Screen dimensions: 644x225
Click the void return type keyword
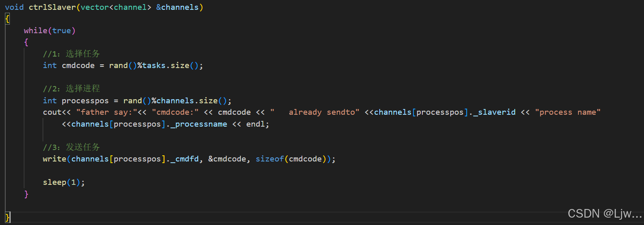[14, 7]
